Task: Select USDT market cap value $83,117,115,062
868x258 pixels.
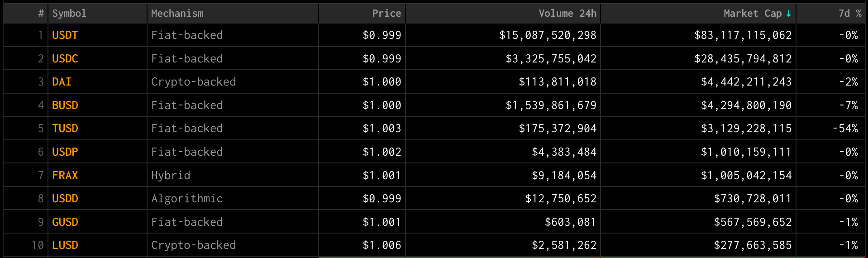Action: coord(743,35)
